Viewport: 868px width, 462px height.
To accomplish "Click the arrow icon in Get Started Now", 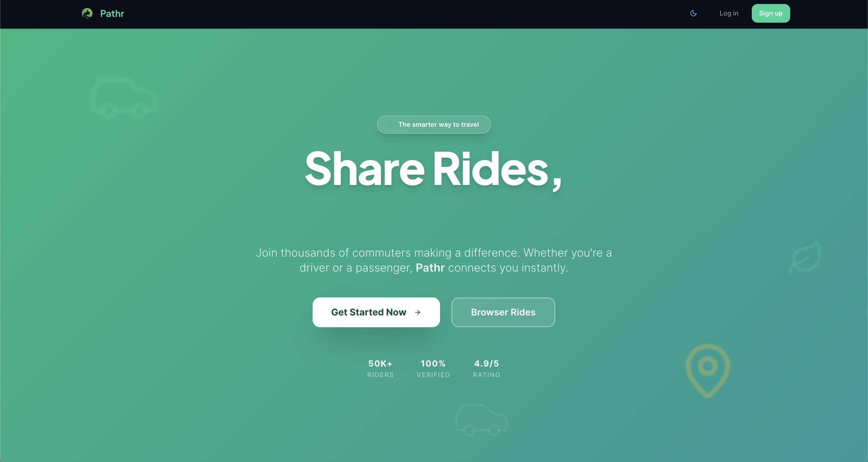I will 418,313.
